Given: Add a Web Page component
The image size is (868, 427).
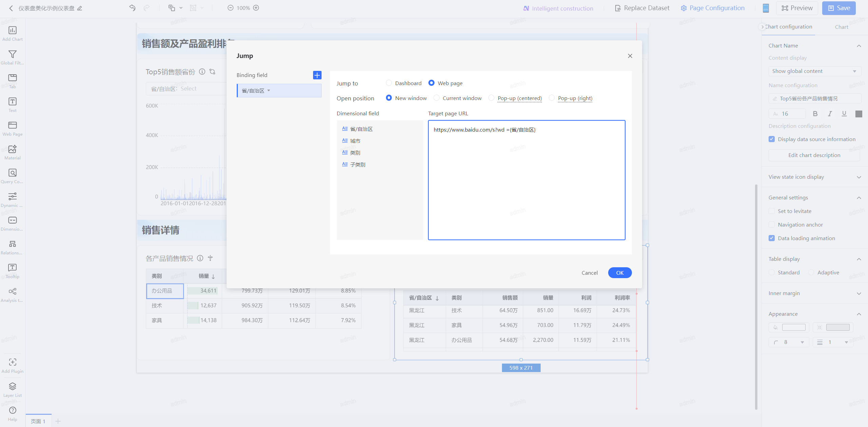Looking at the screenshot, I should (13, 129).
